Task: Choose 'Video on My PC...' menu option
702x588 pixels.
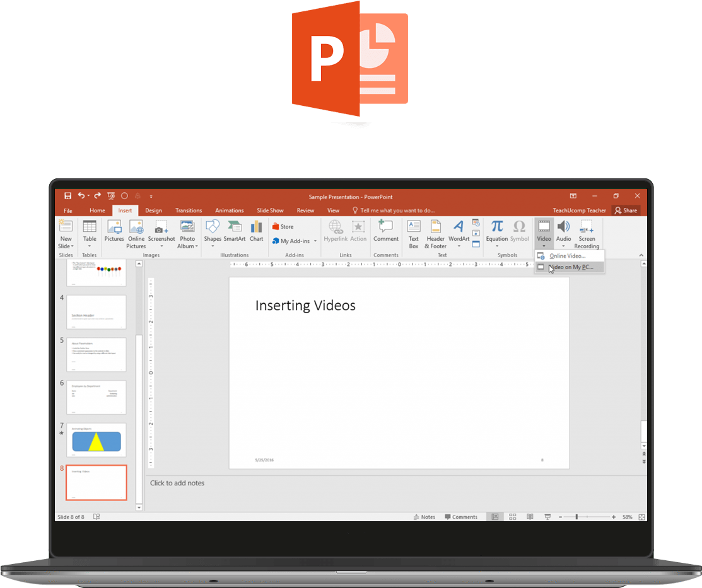Action: pos(569,267)
